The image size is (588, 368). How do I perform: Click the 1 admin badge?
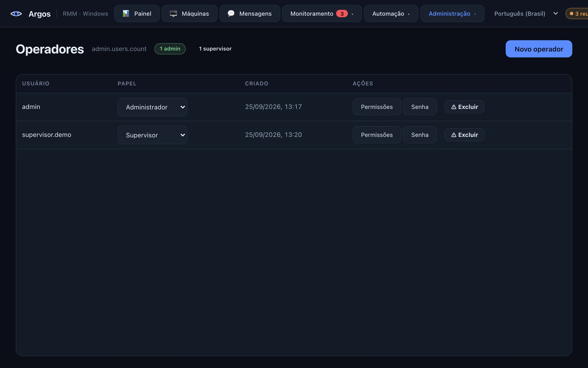[170, 49]
